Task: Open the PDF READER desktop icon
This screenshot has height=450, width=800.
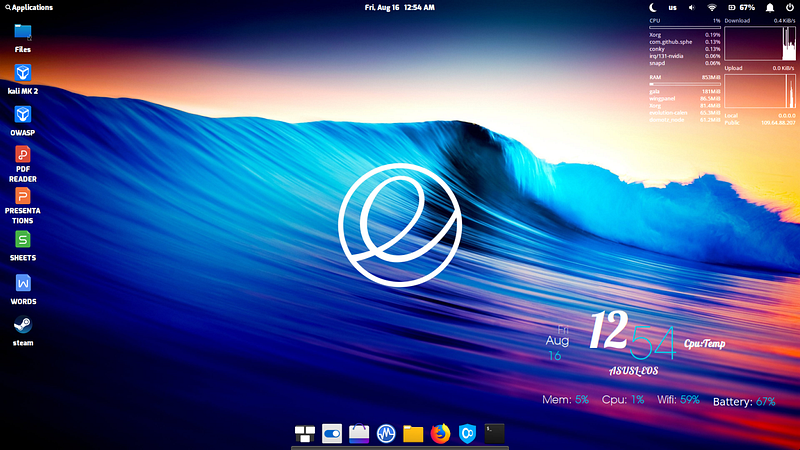Action: [x=22, y=164]
